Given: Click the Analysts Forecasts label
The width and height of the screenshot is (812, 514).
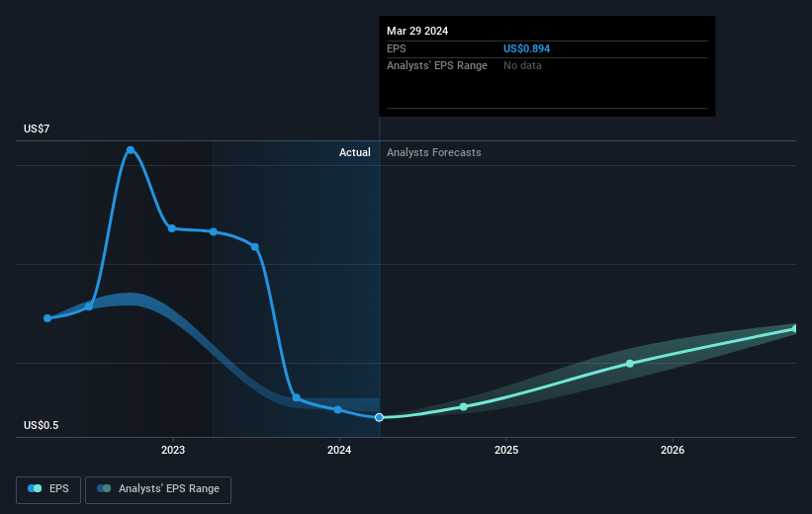Looking at the screenshot, I should click(x=434, y=152).
